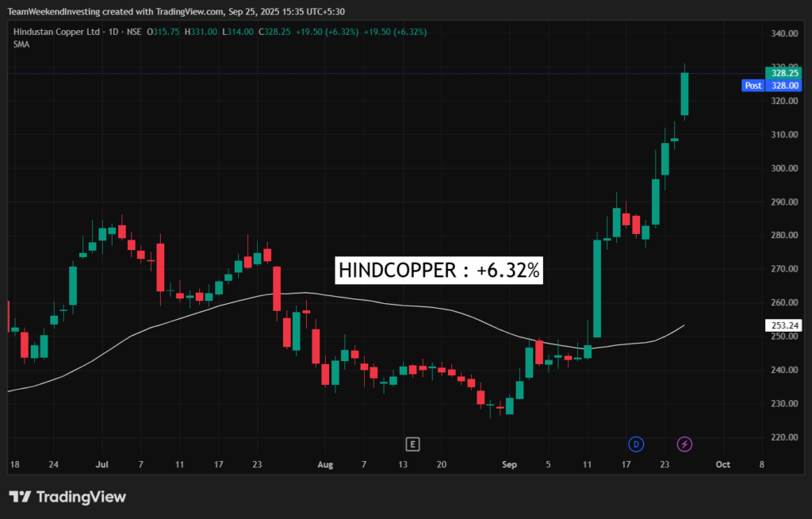Click the Hindustan Copper Ltd symbol title

pyautogui.click(x=56, y=32)
